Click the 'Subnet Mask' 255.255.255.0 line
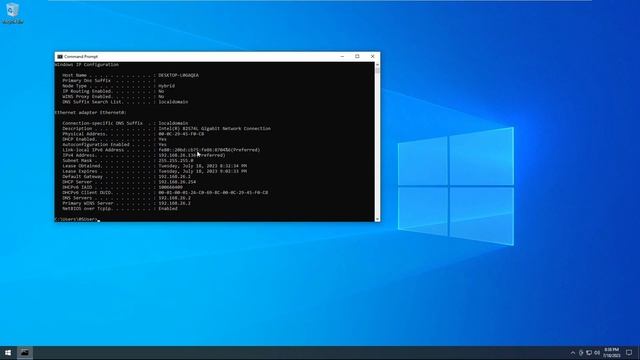This screenshot has height=360, width=640. pos(128,160)
